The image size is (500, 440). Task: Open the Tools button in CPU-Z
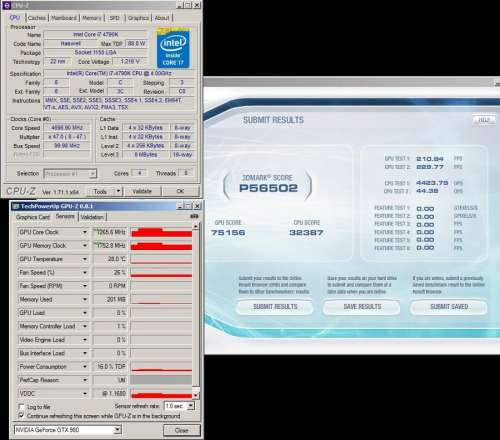[x=100, y=192]
